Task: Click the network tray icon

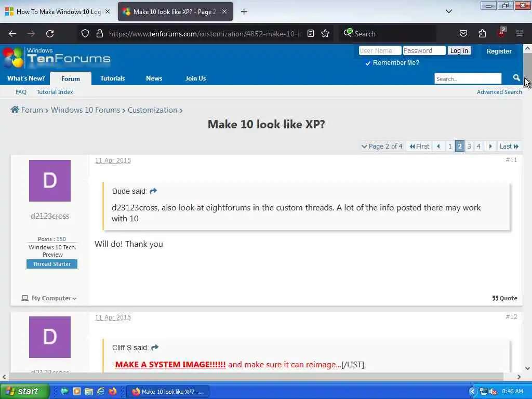Action: tap(484, 392)
